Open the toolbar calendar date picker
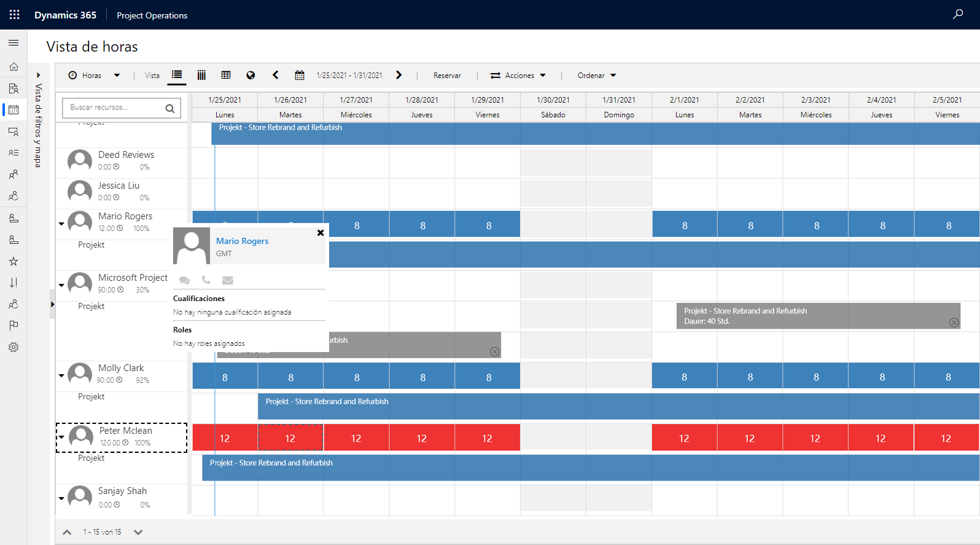980x545 pixels. pos(300,76)
